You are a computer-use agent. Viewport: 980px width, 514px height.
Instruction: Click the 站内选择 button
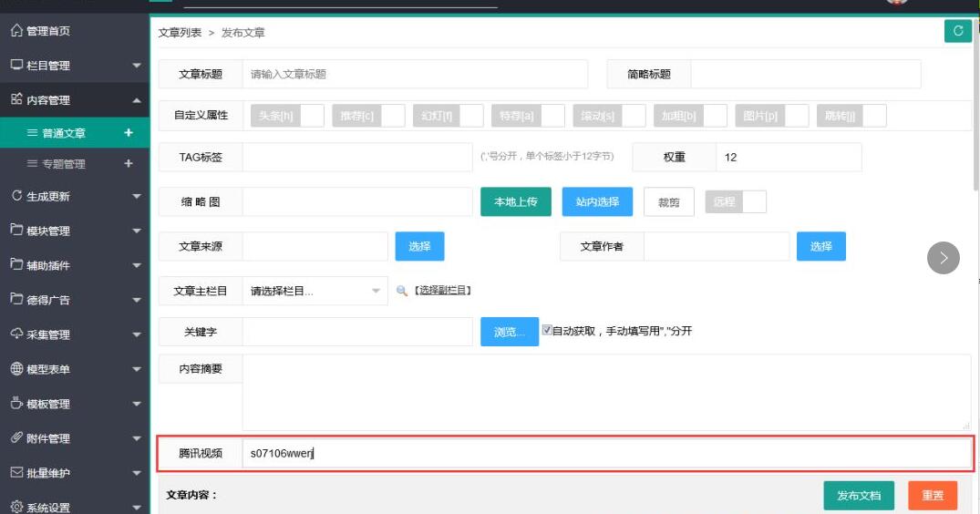click(597, 201)
